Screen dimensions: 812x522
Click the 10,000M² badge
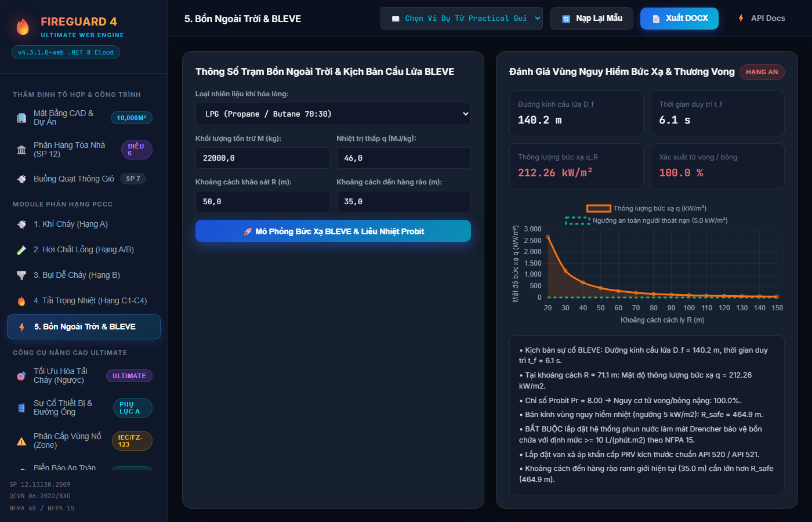132,118
